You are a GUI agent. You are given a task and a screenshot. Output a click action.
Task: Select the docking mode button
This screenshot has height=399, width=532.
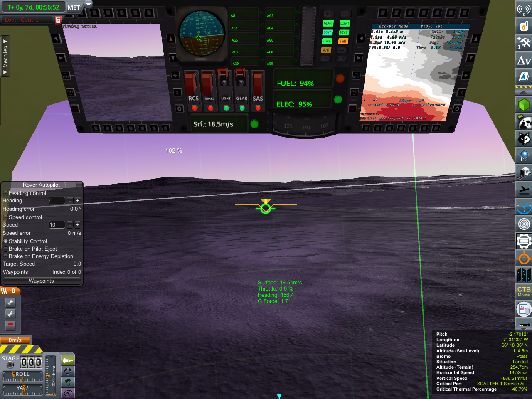pyautogui.click(x=68, y=371)
